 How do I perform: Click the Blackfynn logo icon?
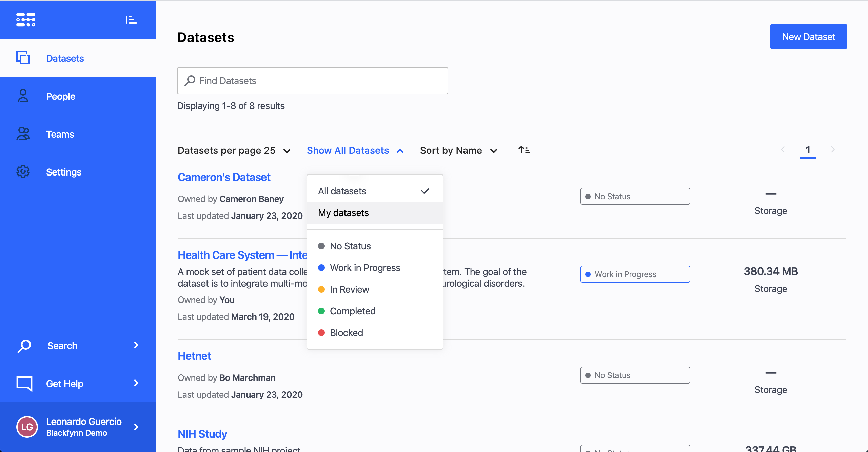pos(26,20)
